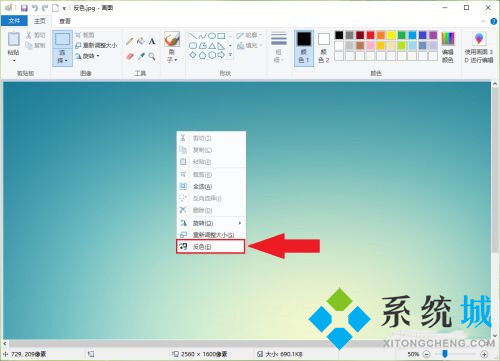Expand the shapes gallery more arrow
This screenshot has height=361, width=500.
click(230, 55)
